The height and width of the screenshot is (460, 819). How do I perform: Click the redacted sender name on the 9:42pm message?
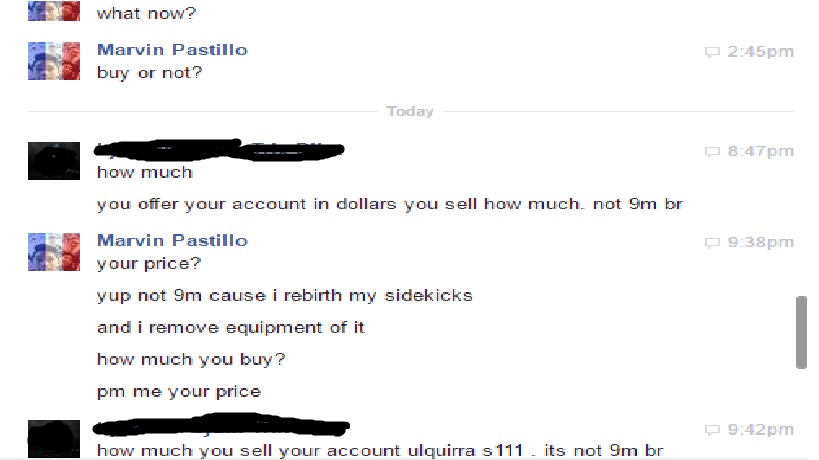pyautogui.click(x=218, y=429)
